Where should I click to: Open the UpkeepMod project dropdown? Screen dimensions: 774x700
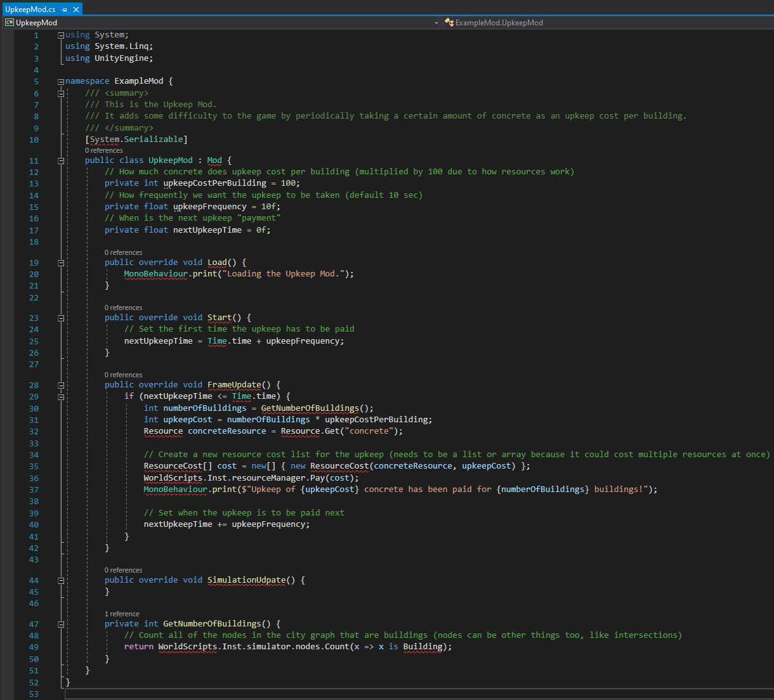click(222, 23)
